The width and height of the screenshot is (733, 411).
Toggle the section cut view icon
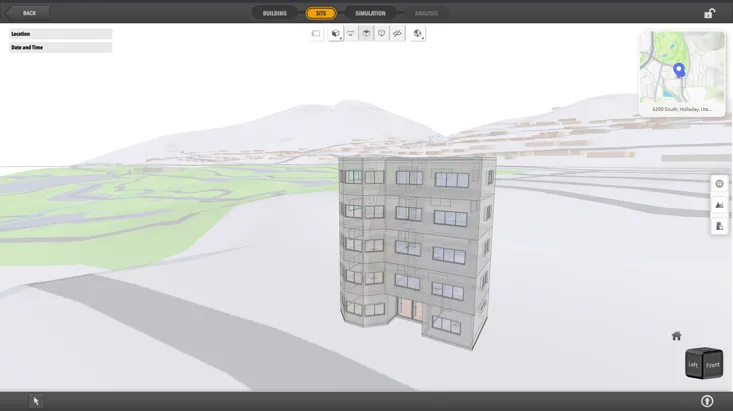coord(351,33)
